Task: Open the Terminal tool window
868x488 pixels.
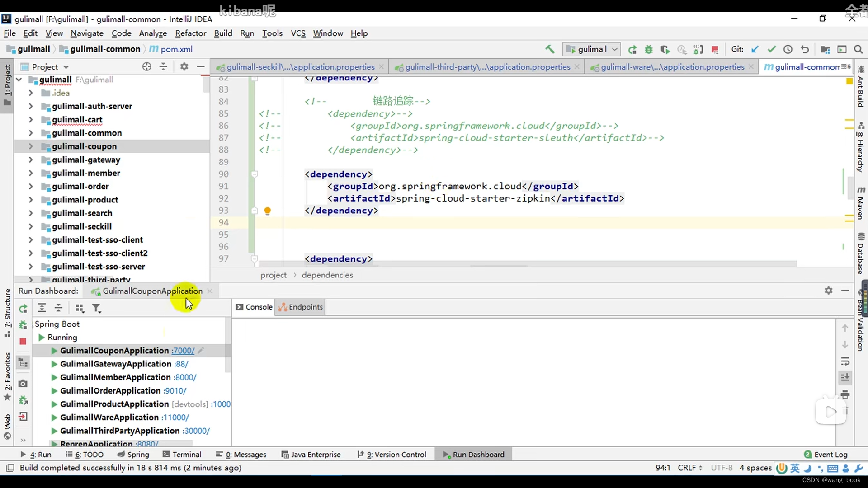Action: tap(182, 455)
